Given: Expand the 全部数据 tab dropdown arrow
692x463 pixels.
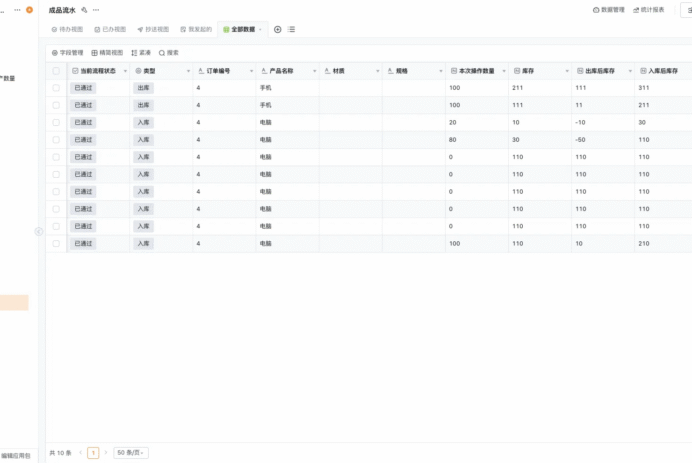Looking at the screenshot, I should click(260, 30).
